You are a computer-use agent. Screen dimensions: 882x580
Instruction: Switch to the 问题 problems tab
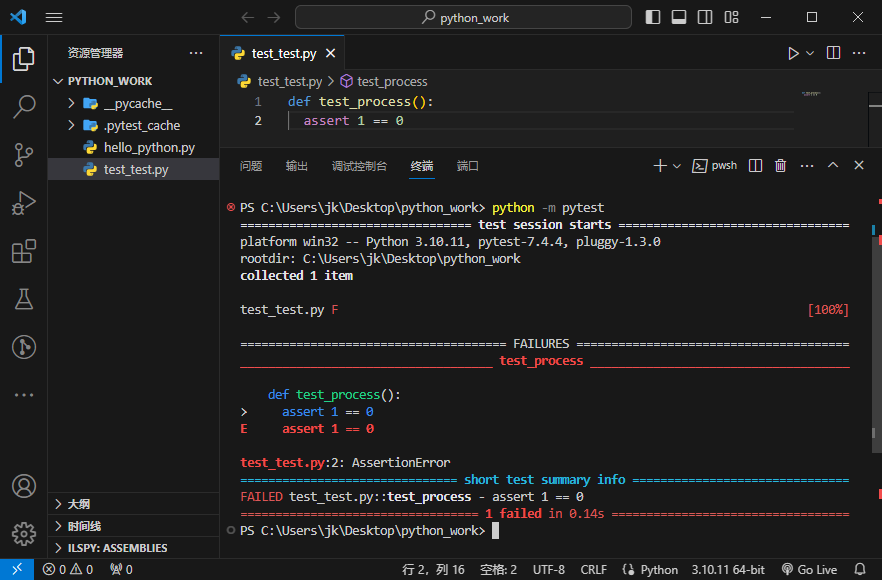(251, 166)
